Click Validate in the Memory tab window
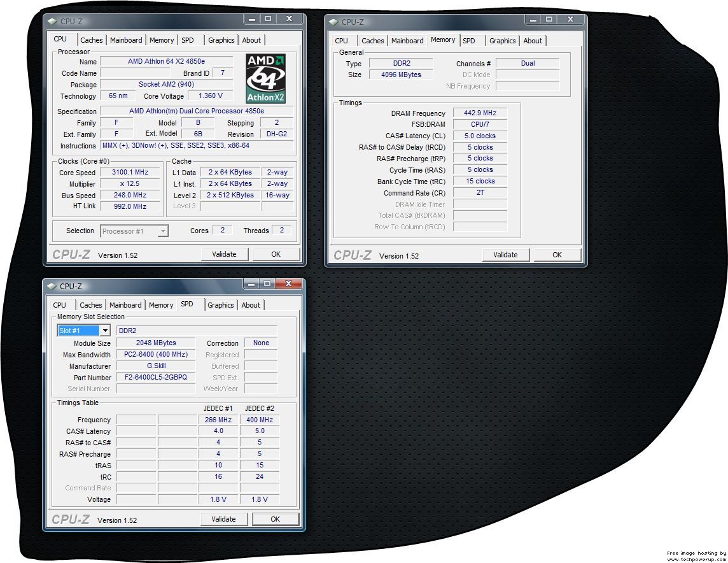The width and height of the screenshot is (728, 563). pyautogui.click(x=506, y=255)
